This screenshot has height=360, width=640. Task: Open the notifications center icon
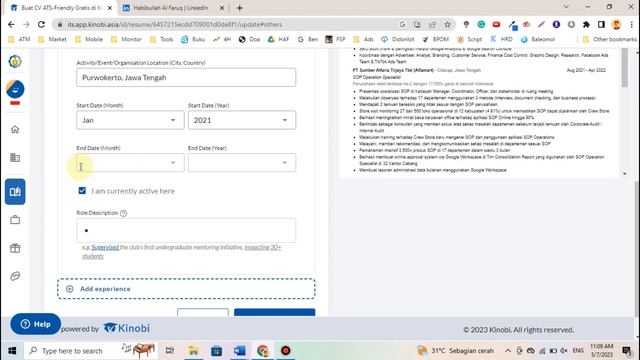pyautogui.click(x=627, y=351)
